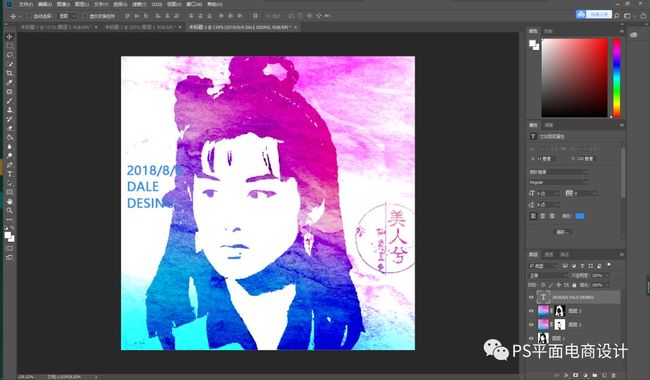Toggle visibility of 图层 2
This screenshot has height=380, width=650.
[531, 324]
